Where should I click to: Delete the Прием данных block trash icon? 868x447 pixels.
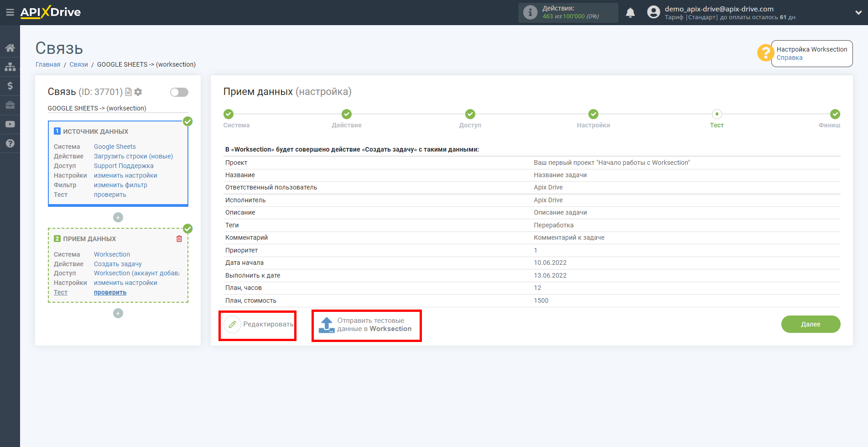pyautogui.click(x=179, y=239)
